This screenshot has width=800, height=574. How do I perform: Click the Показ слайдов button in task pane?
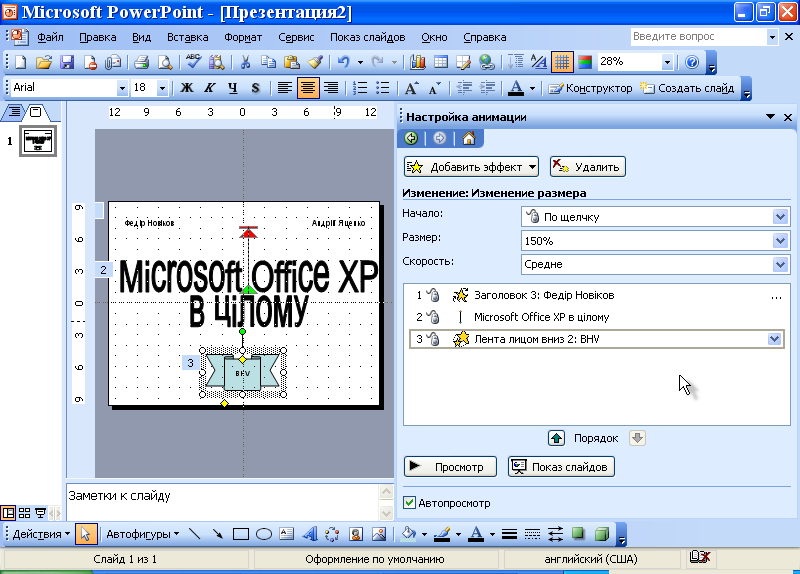pos(561,466)
